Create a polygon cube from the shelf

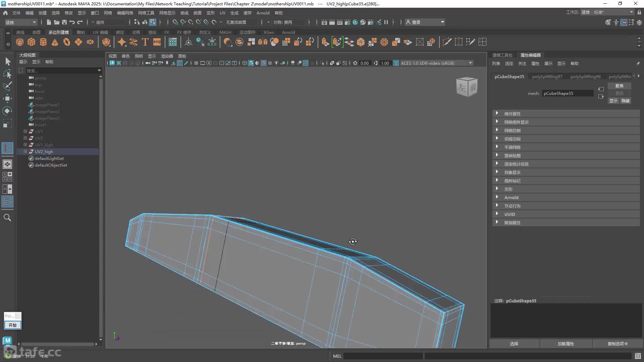click(32, 42)
